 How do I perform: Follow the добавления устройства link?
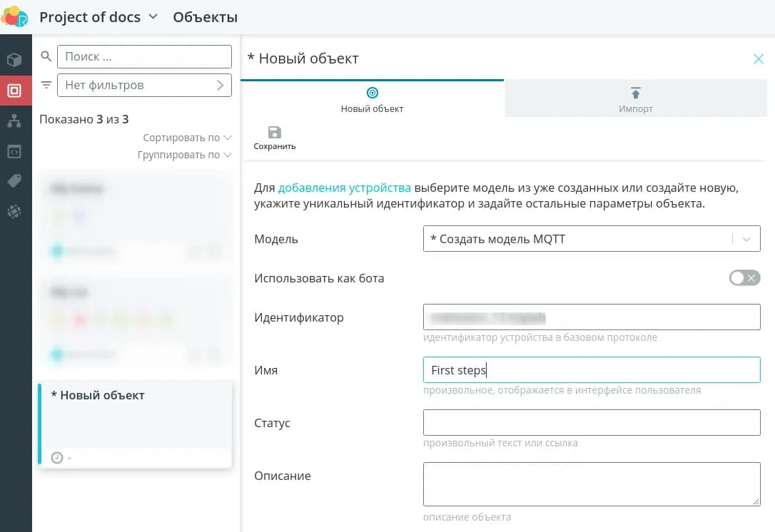click(x=344, y=188)
